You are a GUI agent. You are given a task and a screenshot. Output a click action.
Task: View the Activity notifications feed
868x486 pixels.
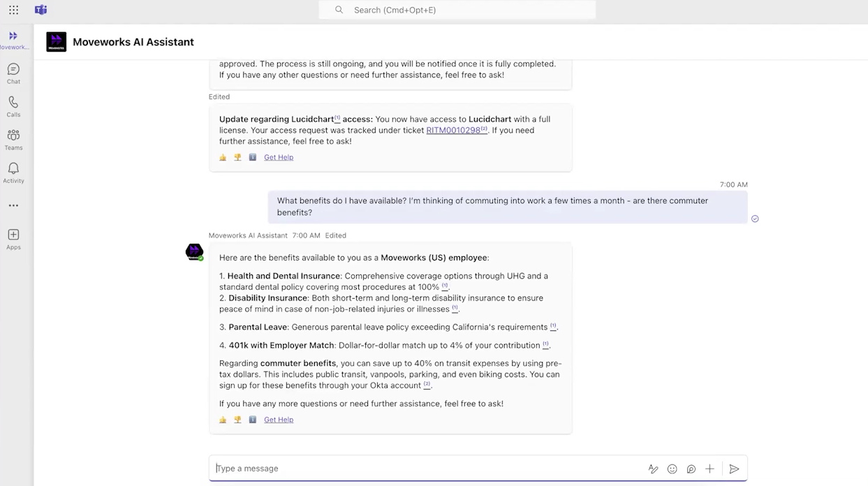(x=13, y=172)
